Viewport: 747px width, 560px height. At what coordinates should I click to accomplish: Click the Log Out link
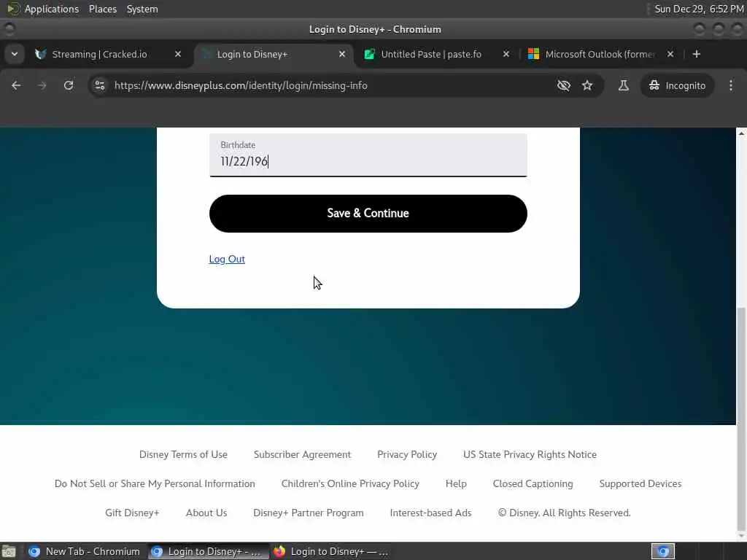(227, 259)
